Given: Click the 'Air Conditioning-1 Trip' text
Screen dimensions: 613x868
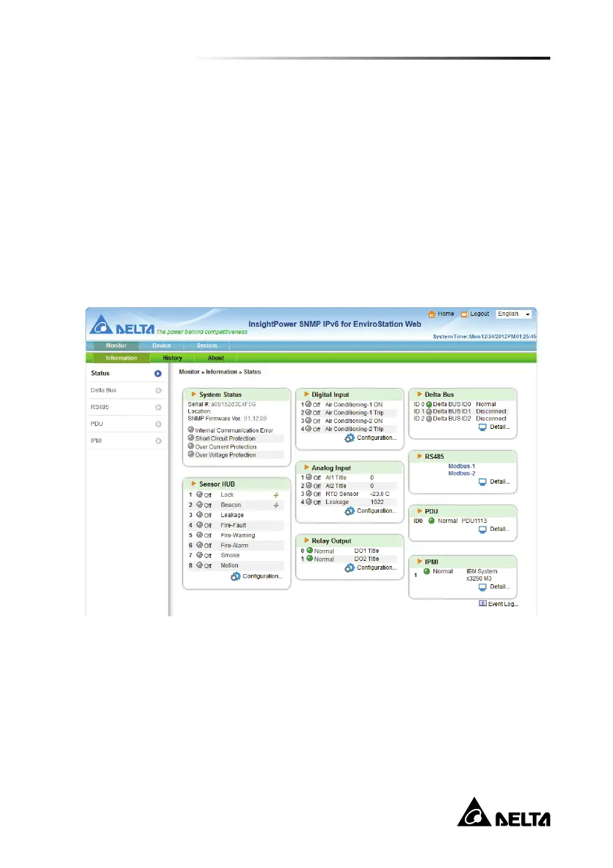Looking at the screenshot, I should (x=355, y=413).
